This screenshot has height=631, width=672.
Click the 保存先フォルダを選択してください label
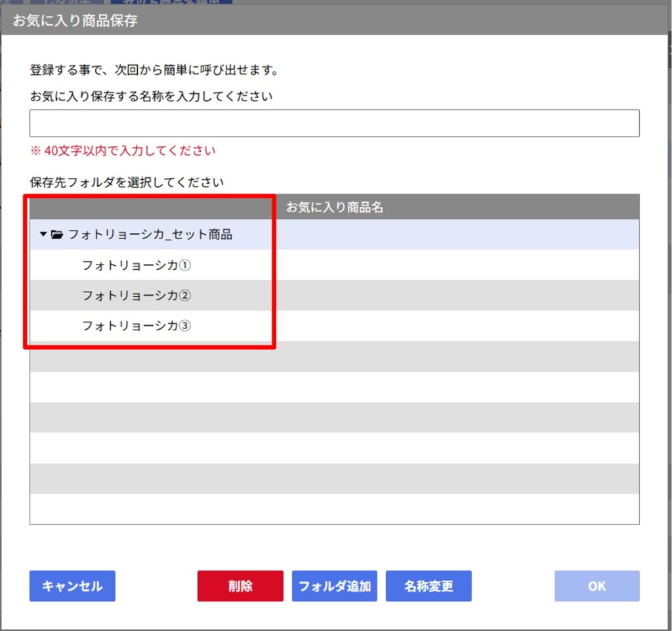click(x=127, y=181)
